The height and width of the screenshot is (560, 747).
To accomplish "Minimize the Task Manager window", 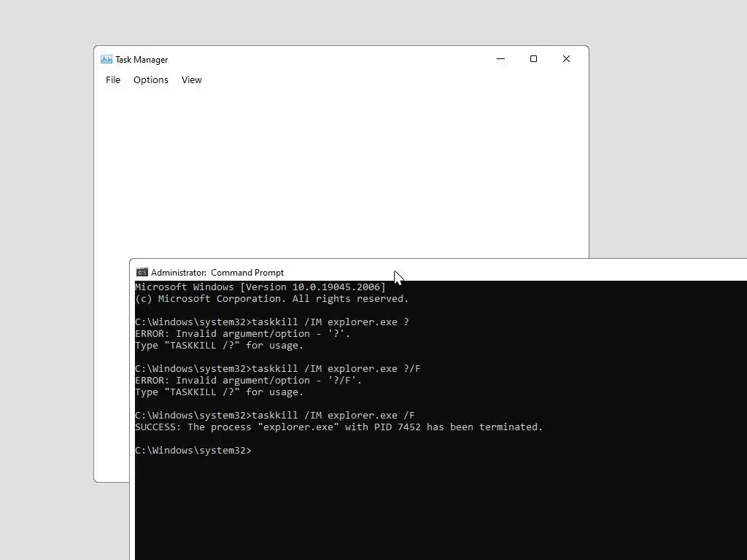I will pyautogui.click(x=500, y=58).
